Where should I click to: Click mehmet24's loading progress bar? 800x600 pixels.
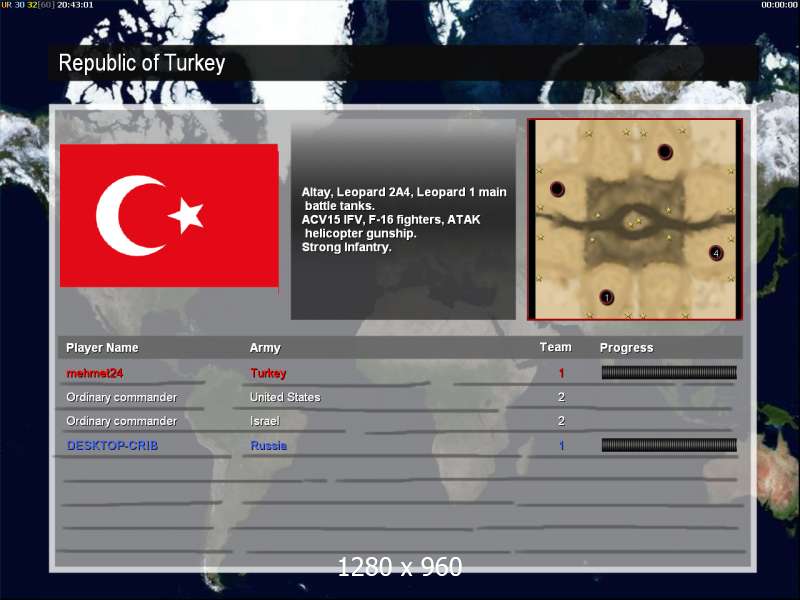click(x=669, y=372)
